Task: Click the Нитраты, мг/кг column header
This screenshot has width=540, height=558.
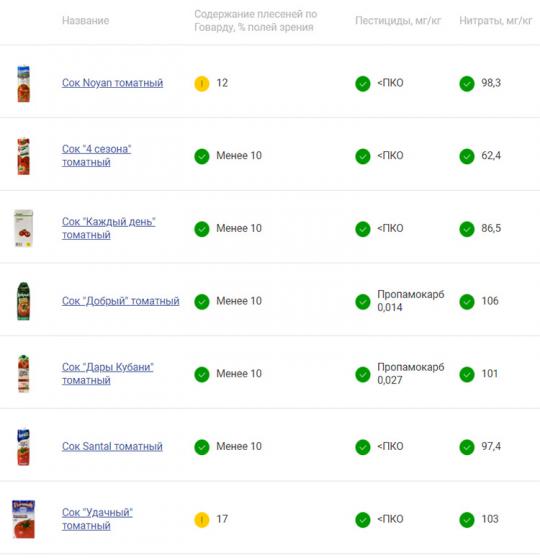Action: tap(496, 21)
